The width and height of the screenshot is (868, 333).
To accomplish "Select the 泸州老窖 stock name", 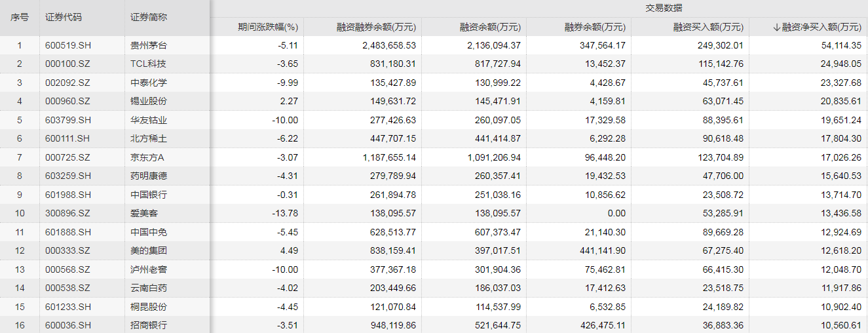I will [149, 269].
